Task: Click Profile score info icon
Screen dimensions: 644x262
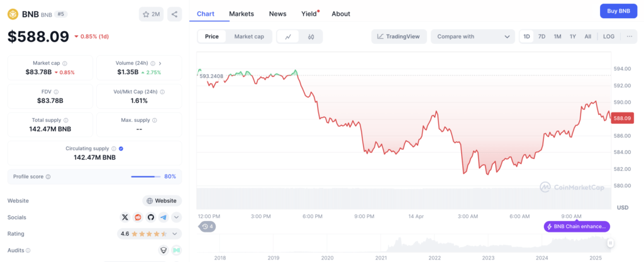Action: tap(48, 177)
